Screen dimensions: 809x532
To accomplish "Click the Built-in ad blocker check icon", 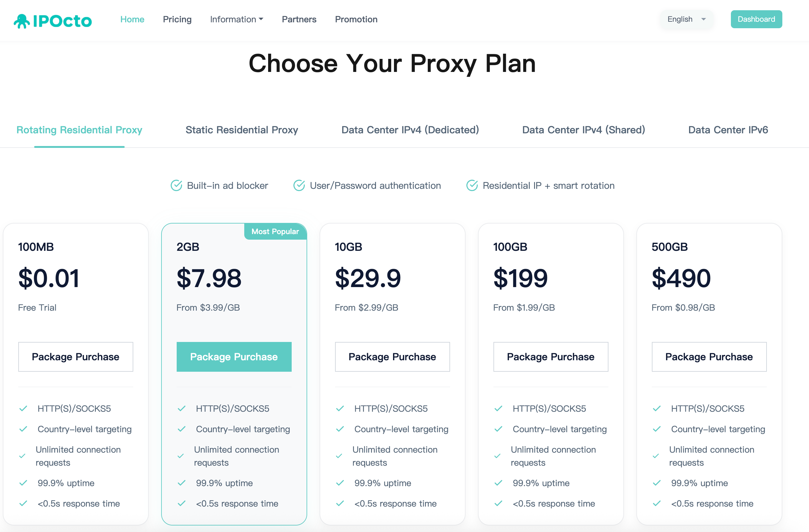I will point(176,186).
